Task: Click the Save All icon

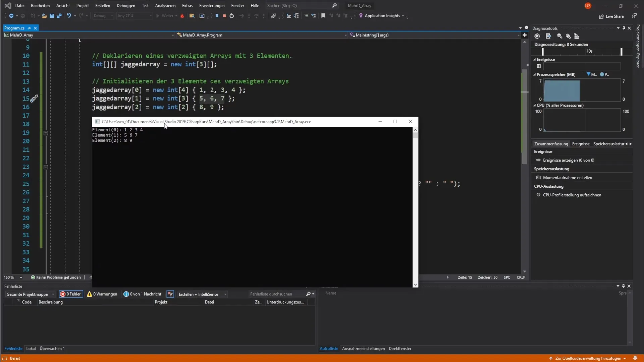Action: (x=59, y=16)
